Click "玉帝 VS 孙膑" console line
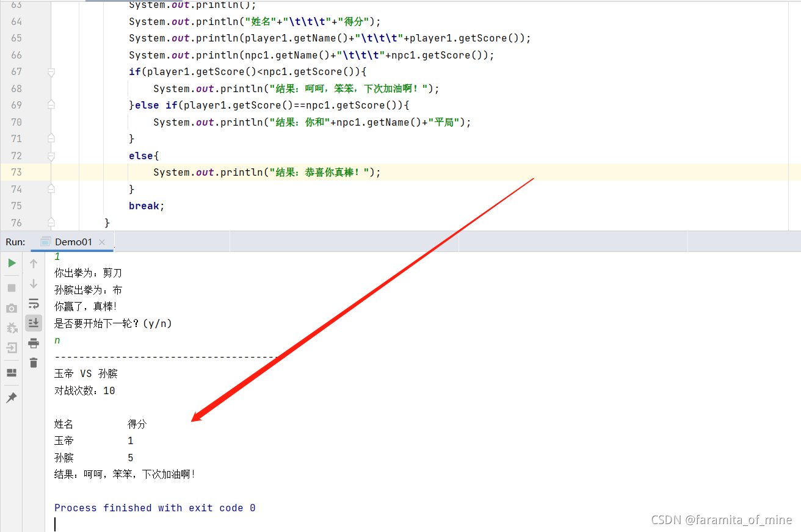 (86, 373)
